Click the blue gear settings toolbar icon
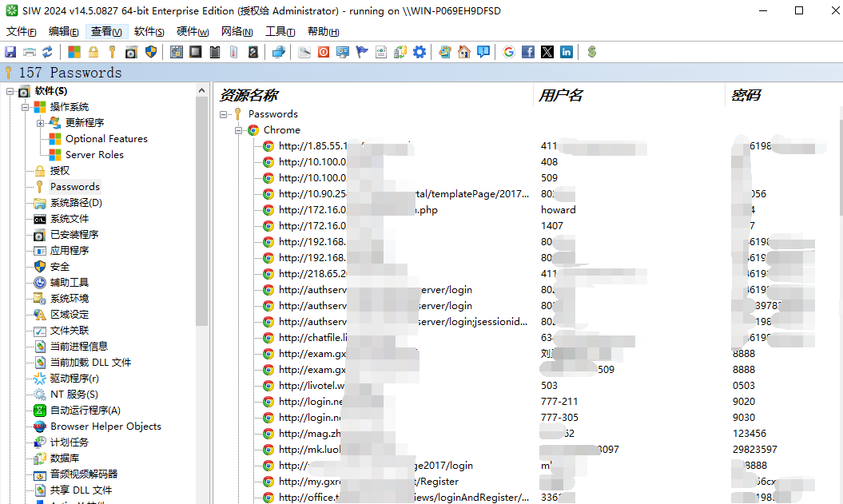 coord(419,52)
